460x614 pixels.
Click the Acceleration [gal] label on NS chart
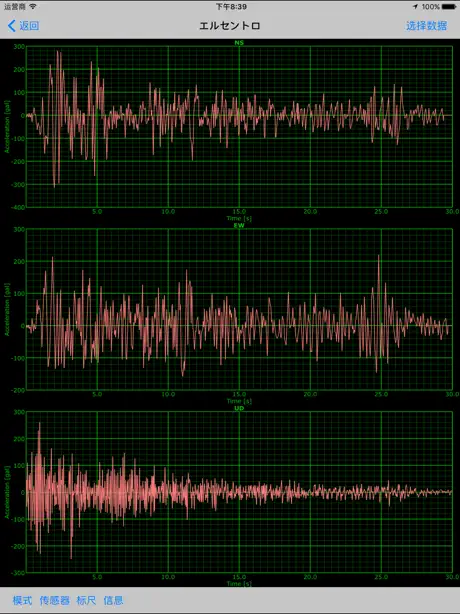pos(7,127)
